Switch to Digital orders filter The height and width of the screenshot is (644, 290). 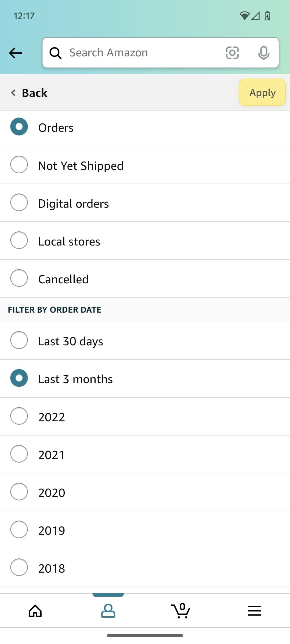(73, 203)
